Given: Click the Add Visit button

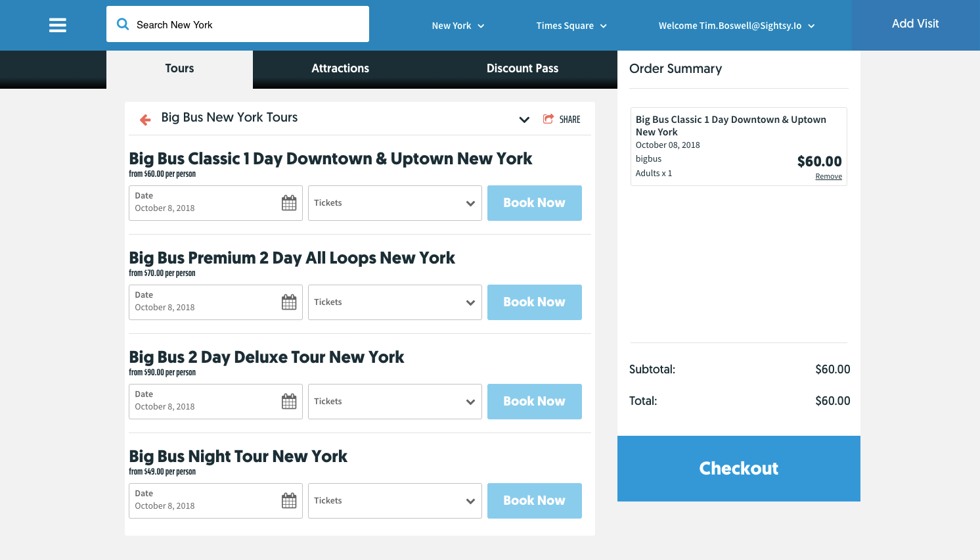Looking at the screenshot, I should click(916, 25).
